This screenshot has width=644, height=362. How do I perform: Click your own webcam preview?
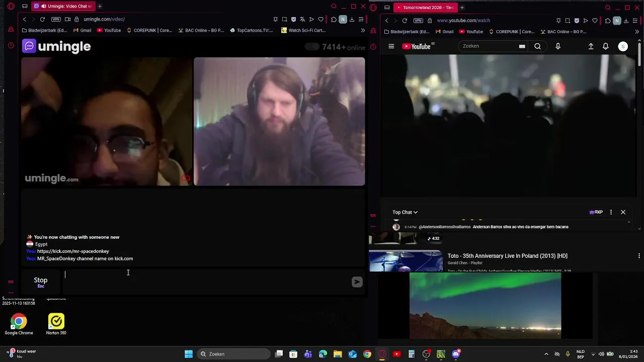pos(279,121)
